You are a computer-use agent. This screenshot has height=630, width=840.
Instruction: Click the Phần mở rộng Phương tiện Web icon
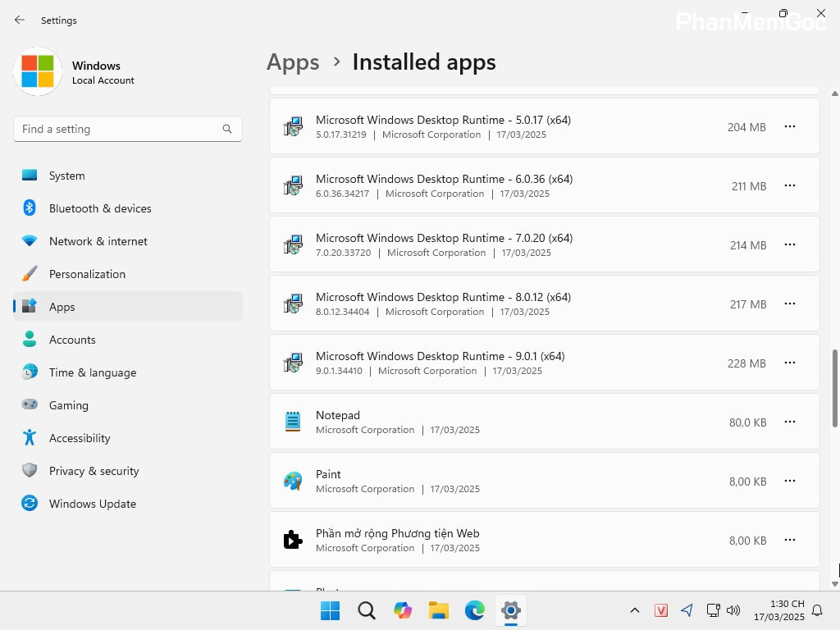(x=293, y=540)
